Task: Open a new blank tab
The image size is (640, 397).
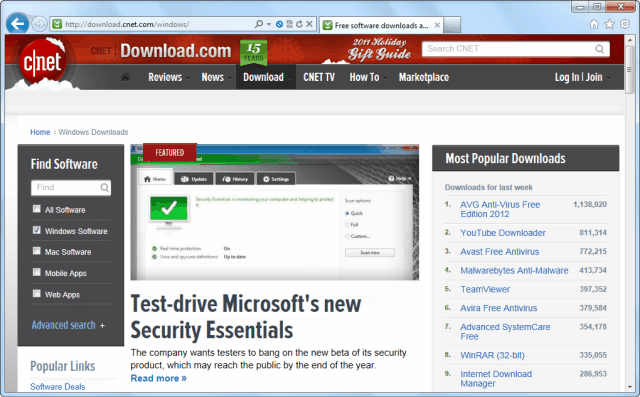Action: click(452, 25)
